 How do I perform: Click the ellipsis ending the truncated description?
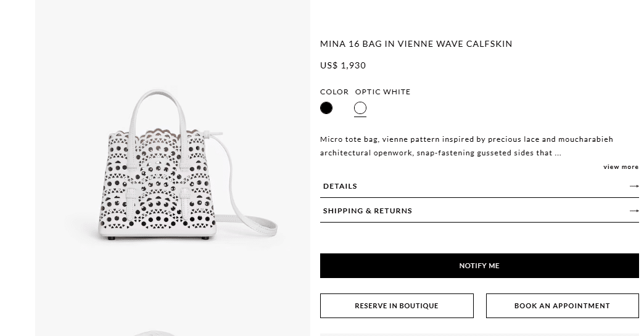pos(558,153)
